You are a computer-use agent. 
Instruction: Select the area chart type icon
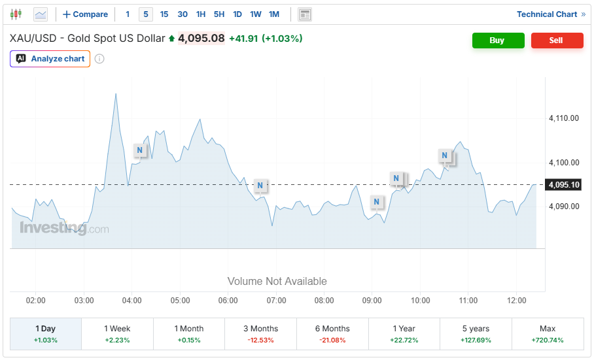(x=41, y=14)
